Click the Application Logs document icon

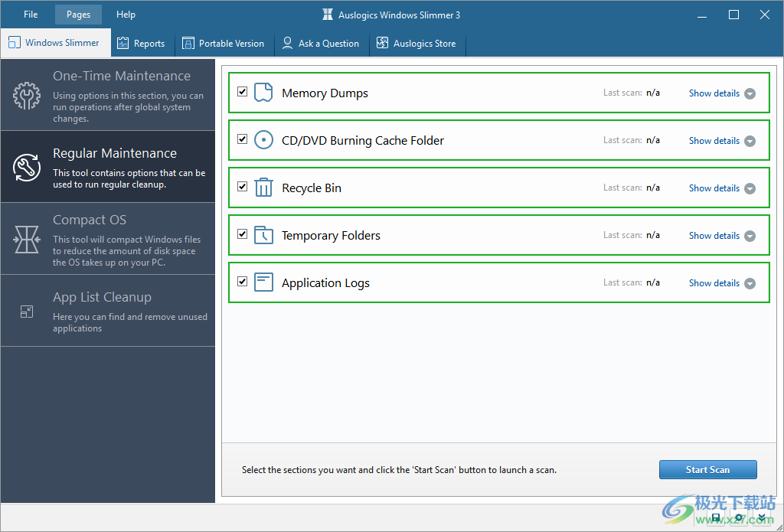[x=263, y=282]
